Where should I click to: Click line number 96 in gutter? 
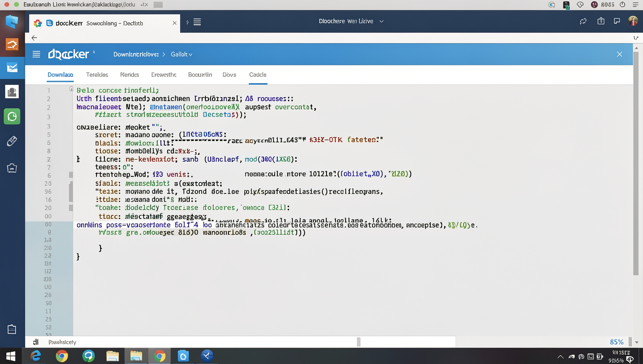click(x=48, y=192)
